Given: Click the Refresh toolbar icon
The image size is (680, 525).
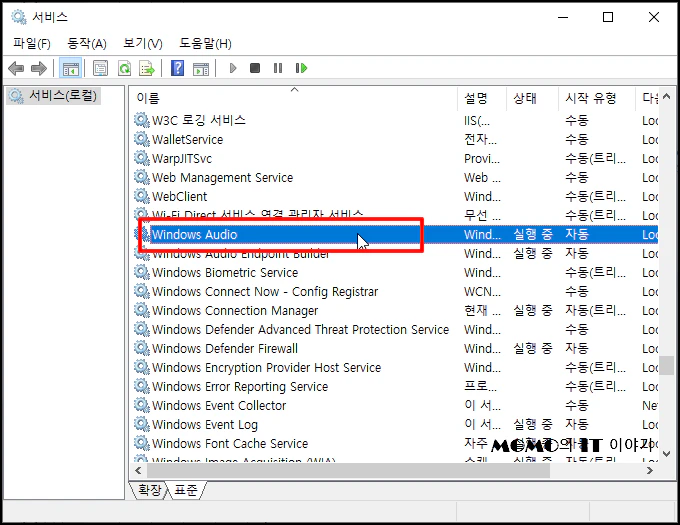Looking at the screenshot, I should [124, 68].
